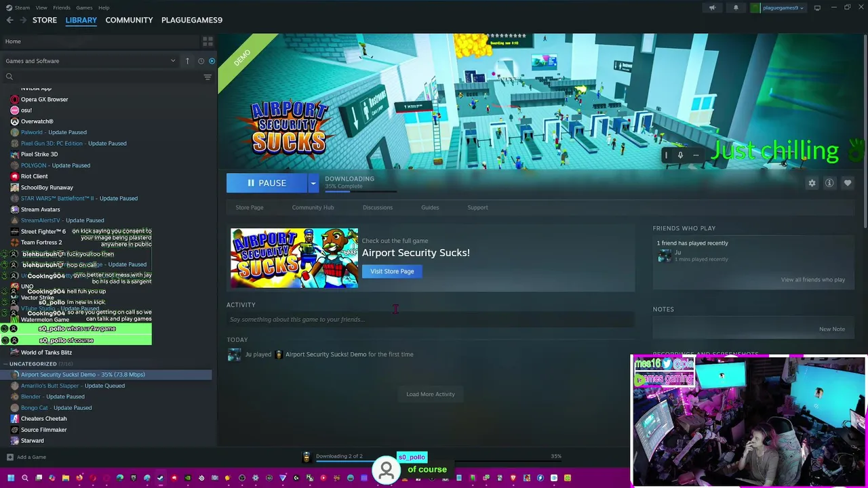This screenshot has width=868, height=488.
Task: Open the Guides link
Action: tap(430, 207)
